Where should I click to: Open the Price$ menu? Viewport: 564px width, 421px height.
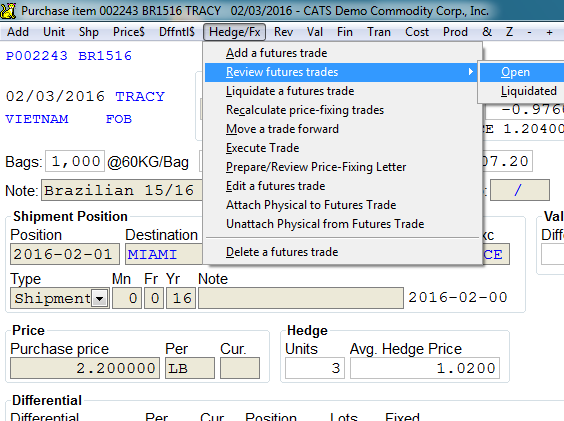pyautogui.click(x=129, y=32)
